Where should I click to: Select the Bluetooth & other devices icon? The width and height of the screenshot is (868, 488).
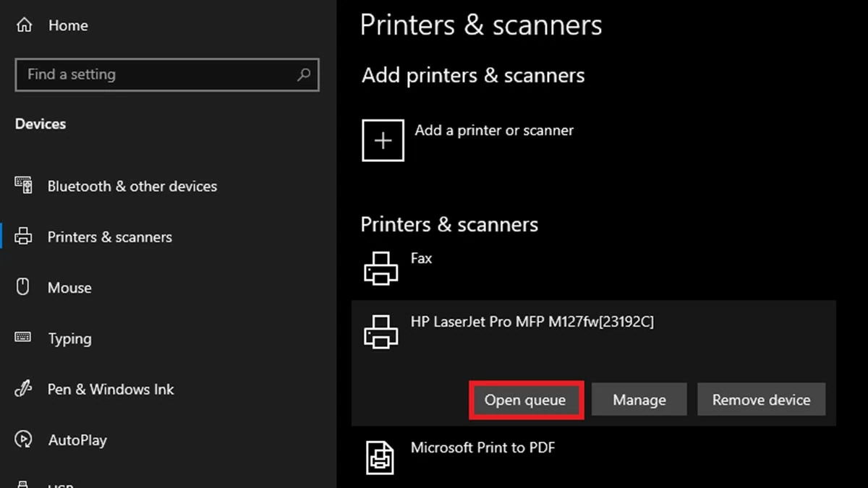coord(24,186)
